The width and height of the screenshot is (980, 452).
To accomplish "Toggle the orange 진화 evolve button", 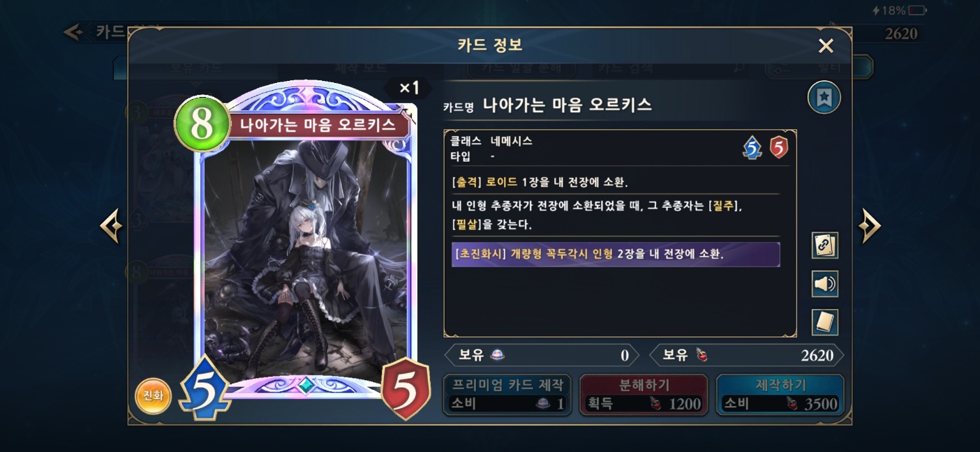I will (153, 395).
